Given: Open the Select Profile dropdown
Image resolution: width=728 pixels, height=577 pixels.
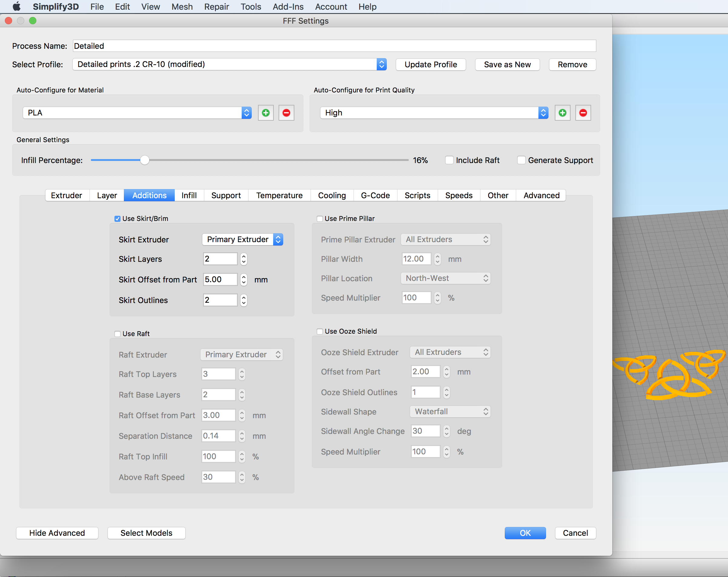Looking at the screenshot, I should coord(229,64).
